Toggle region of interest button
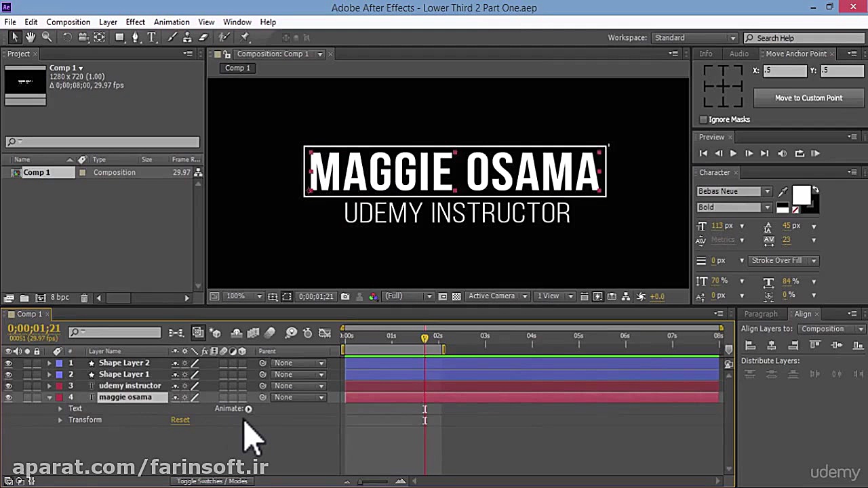This screenshot has height=488, width=868. coord(443,296)
